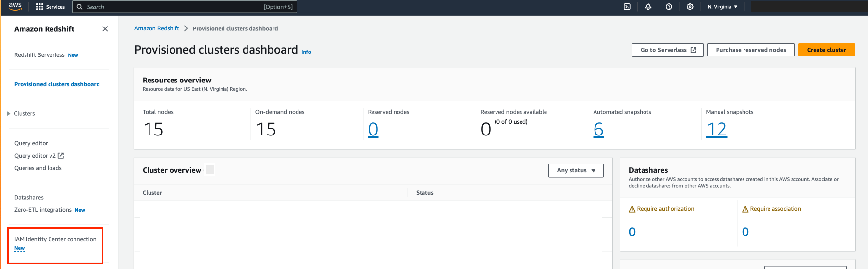
Task: Select Provisioned clusters dashboard in sidebar
Action: click(x=57, y=84)
